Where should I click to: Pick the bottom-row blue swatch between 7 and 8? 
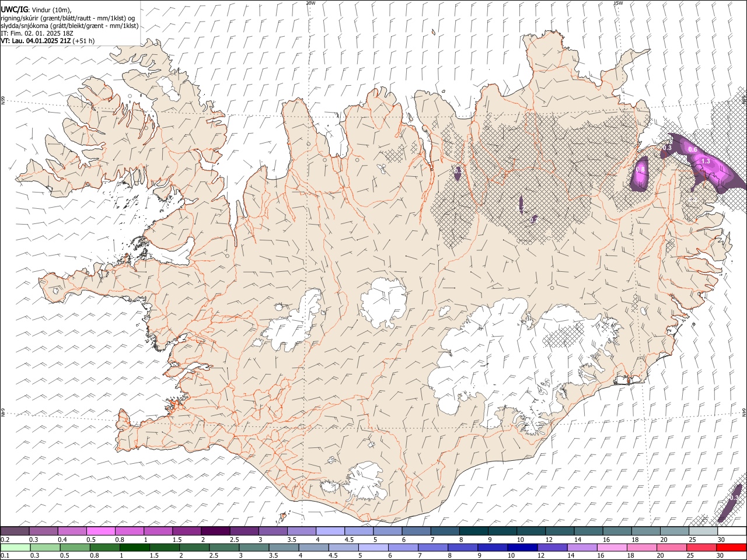tap(432, 547)
